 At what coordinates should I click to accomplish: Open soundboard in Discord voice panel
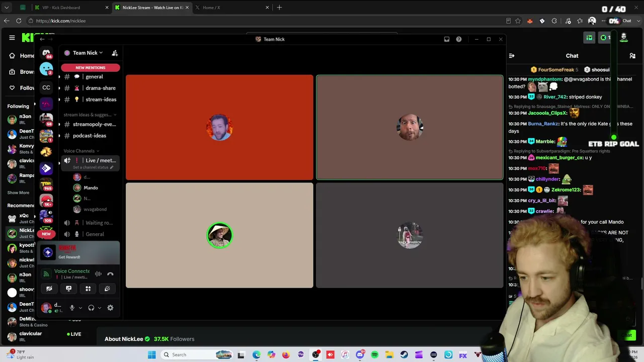(107, 289)
